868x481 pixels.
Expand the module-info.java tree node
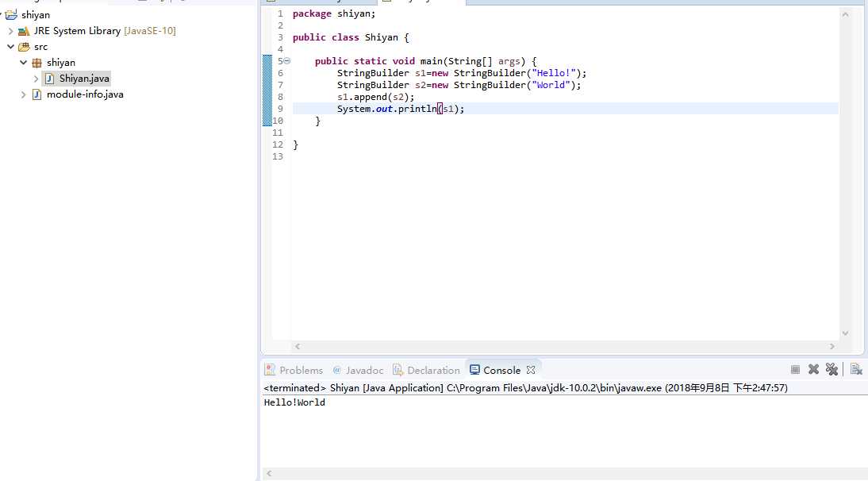coord(23,94)
